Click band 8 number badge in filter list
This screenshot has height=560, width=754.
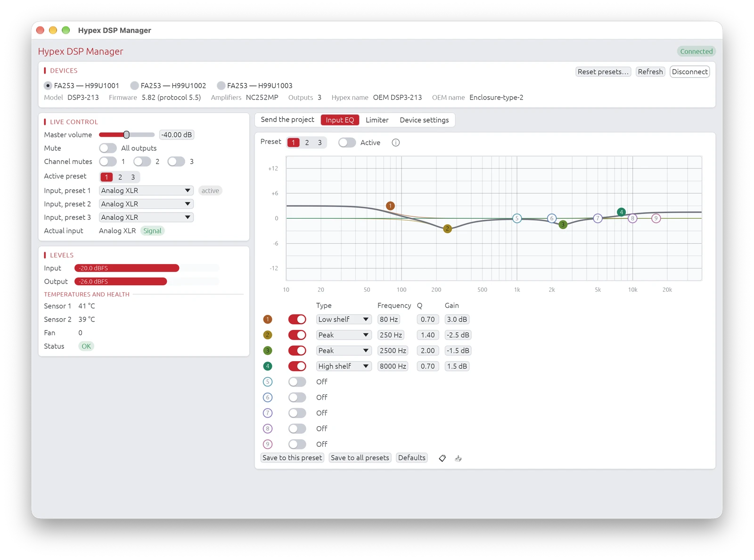(x=268, y=428)
